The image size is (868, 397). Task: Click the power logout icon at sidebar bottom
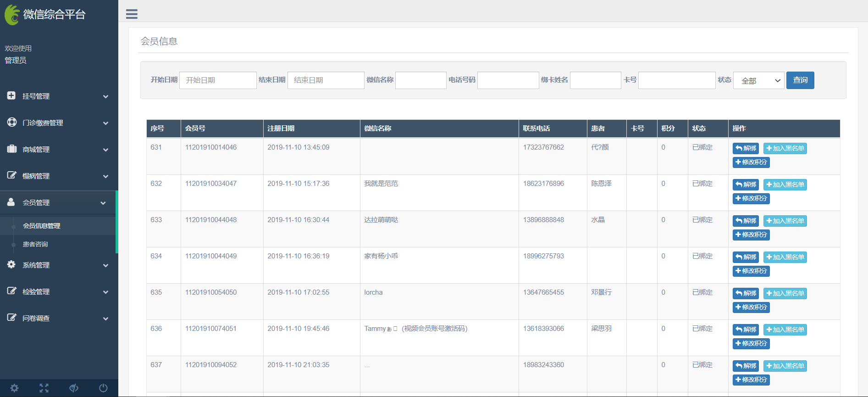(103, 388)
